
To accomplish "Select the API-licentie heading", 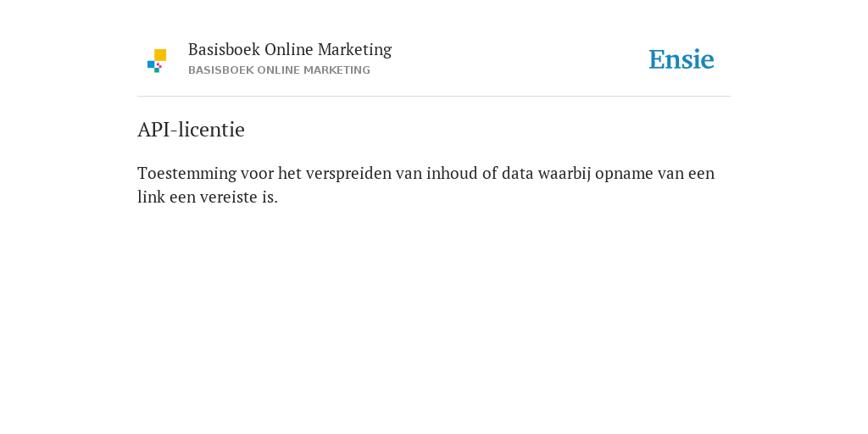I will coord(191,130).
